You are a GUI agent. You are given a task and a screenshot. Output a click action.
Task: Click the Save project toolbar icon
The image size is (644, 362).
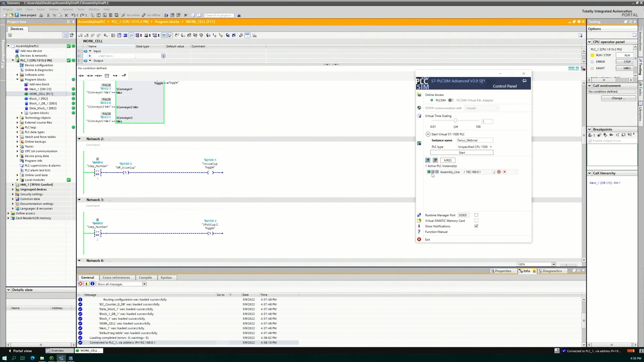17,15
